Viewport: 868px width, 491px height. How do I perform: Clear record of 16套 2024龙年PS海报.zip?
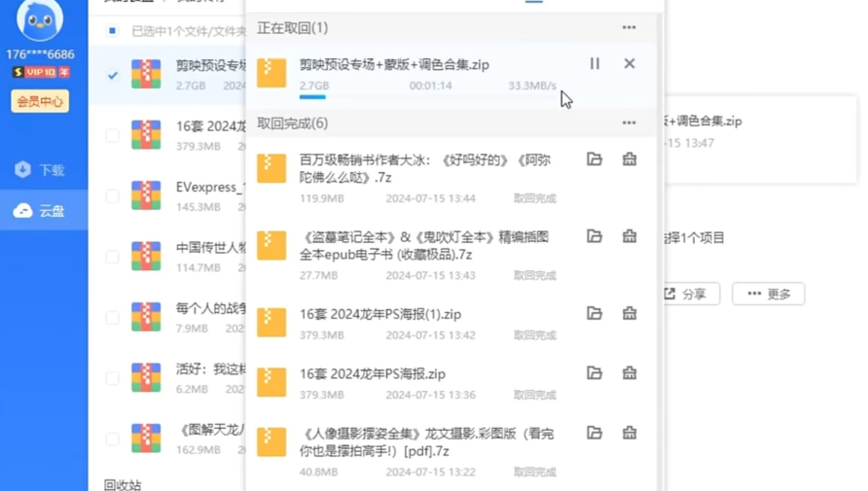click(630, 372)
